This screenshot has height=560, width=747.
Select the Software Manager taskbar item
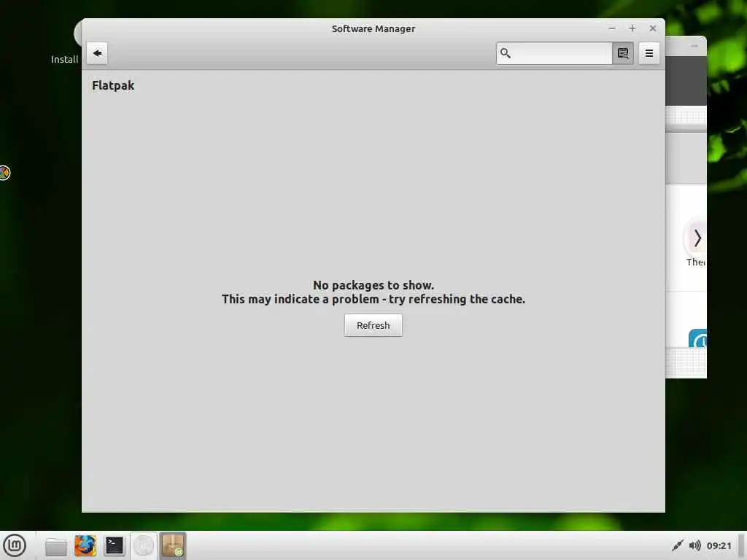pos(172,545)
